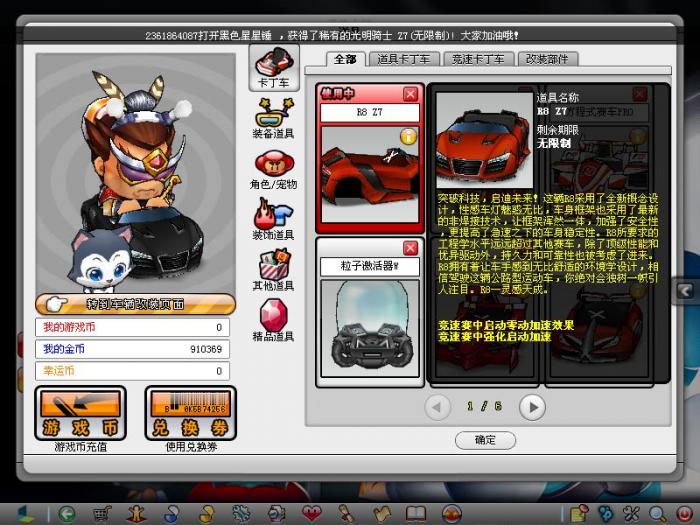
Task: Click the orange character figure icon in bottom bar
Action: pos(137,514)
